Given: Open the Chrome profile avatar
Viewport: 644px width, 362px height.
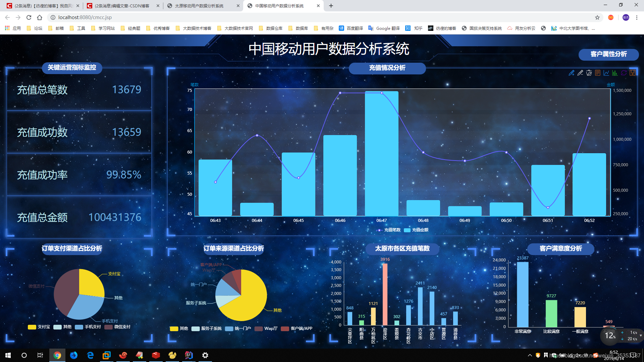Looking at the screenshot, I should point(626,17).
